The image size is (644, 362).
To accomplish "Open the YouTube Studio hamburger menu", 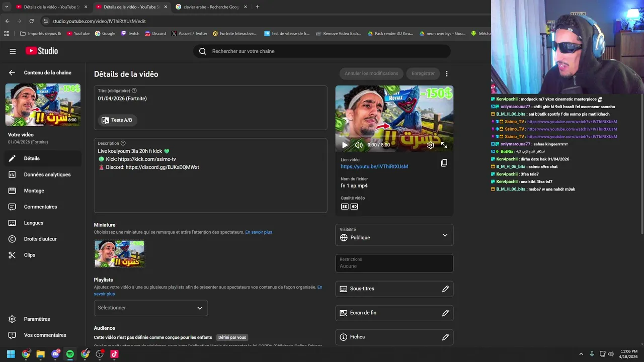I will (13, 51).
